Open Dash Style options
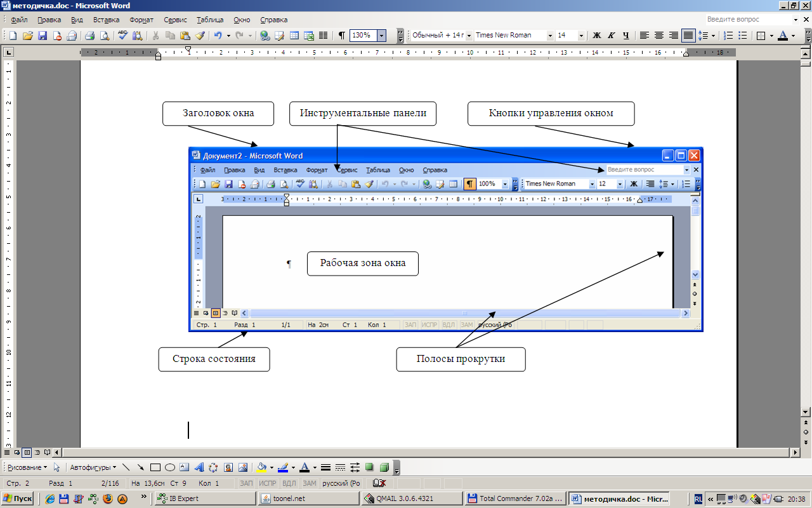 pos(340,467)
